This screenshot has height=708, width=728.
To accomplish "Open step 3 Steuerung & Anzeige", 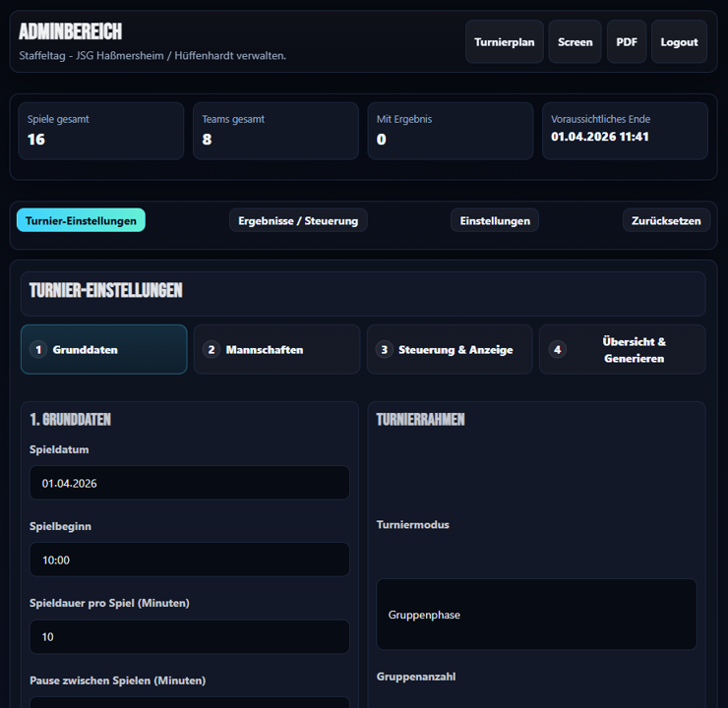I will 450,350.
